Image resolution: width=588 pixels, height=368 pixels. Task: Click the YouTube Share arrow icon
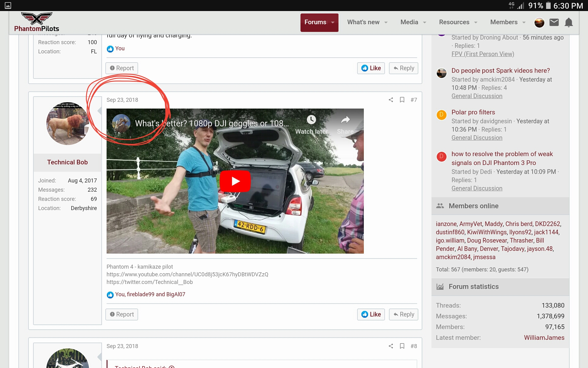pos(345,120)
